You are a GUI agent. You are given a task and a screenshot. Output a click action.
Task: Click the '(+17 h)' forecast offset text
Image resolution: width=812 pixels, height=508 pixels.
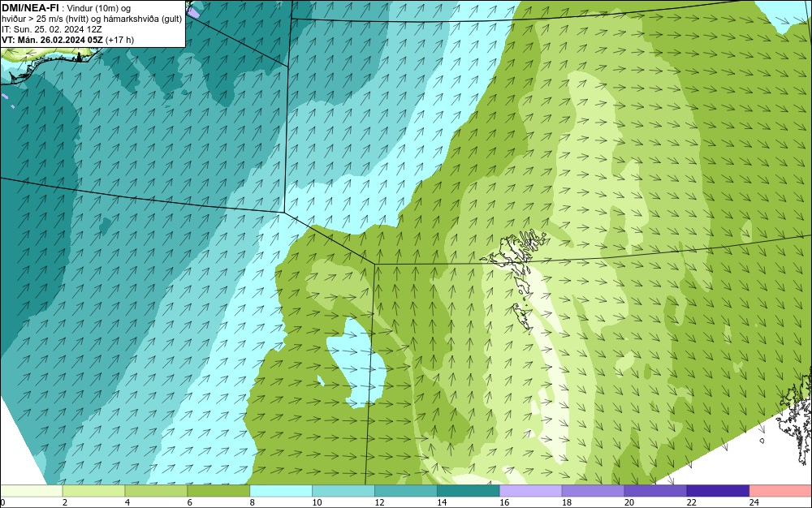pyautogui.click(x=119, y=40)
